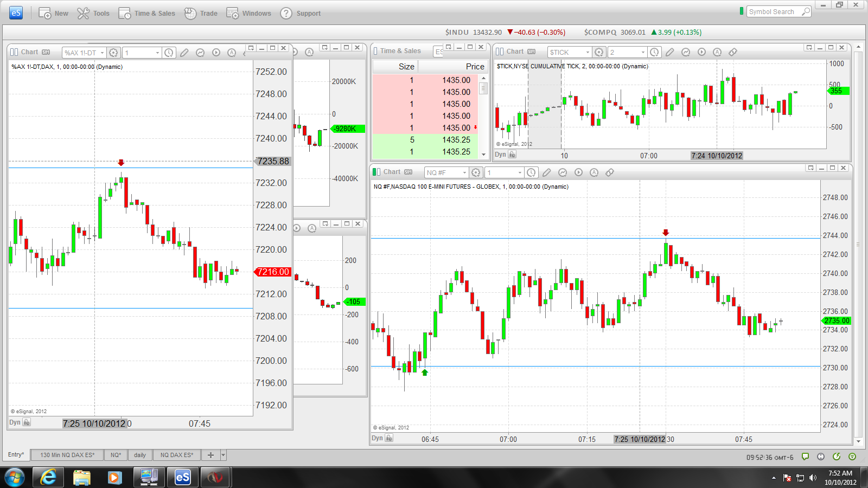
Task: Open the Tools menu
Action: pos(93,14)
